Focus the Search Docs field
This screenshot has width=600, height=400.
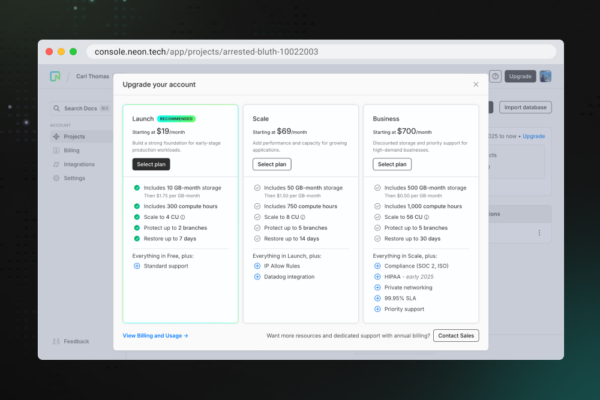click(81, 108)
